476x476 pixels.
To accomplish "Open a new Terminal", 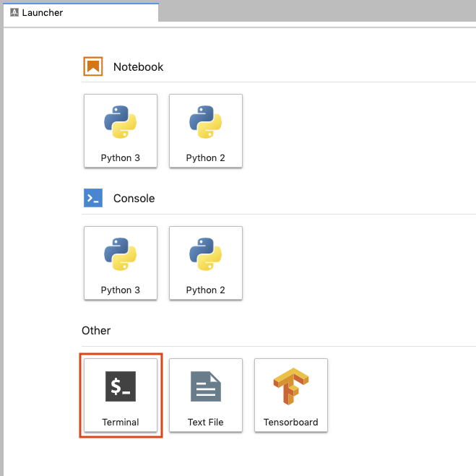I will (121, 395).
